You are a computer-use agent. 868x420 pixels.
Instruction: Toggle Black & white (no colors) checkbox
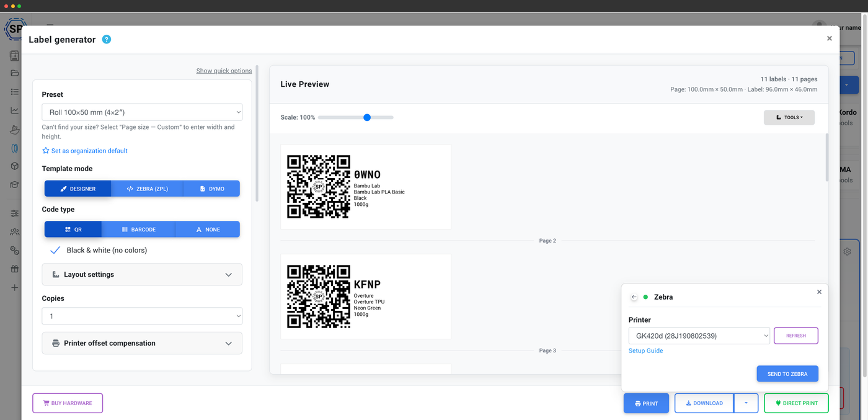[55, 250]
